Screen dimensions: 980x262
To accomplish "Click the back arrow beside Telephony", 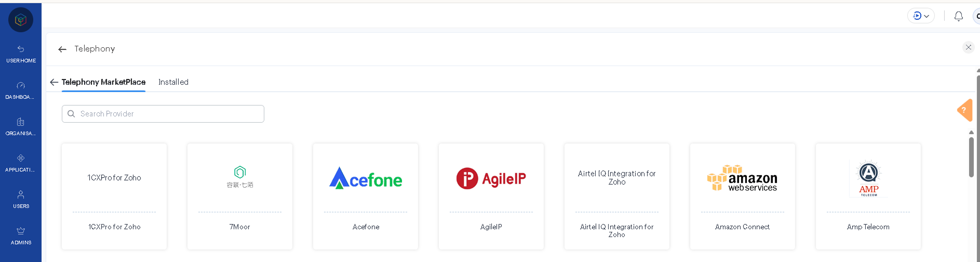I will 62,49.
